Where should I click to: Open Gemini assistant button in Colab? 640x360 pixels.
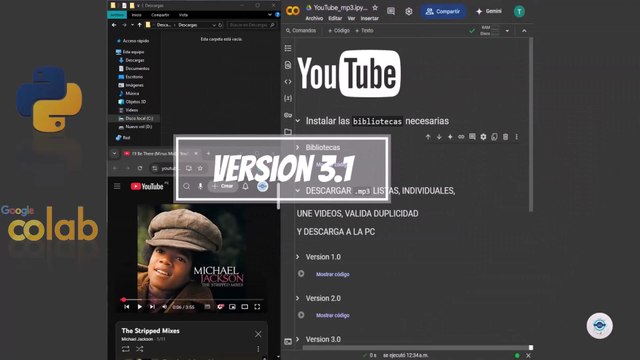point(489,11)
